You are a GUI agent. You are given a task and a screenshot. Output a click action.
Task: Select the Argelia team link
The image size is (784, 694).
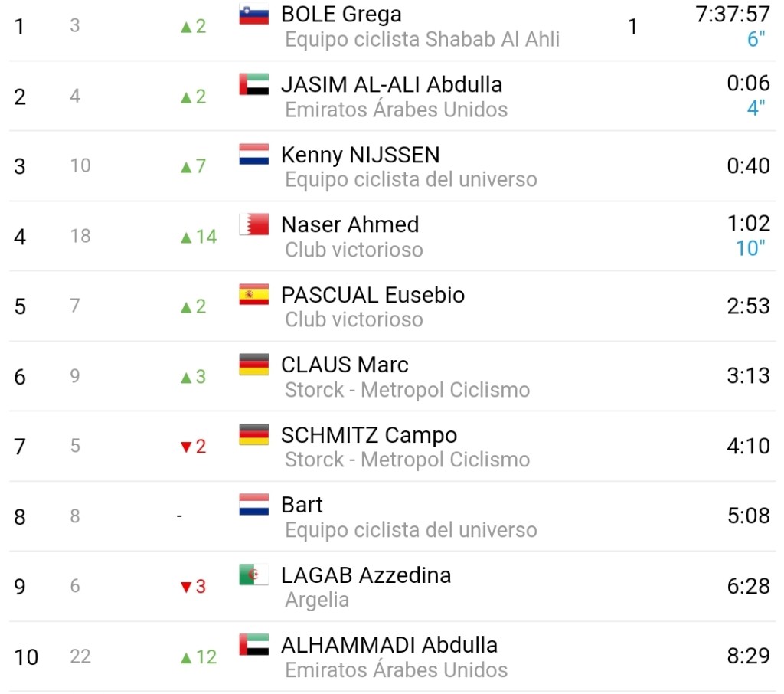pyautogui.click(x=317, y=600)
